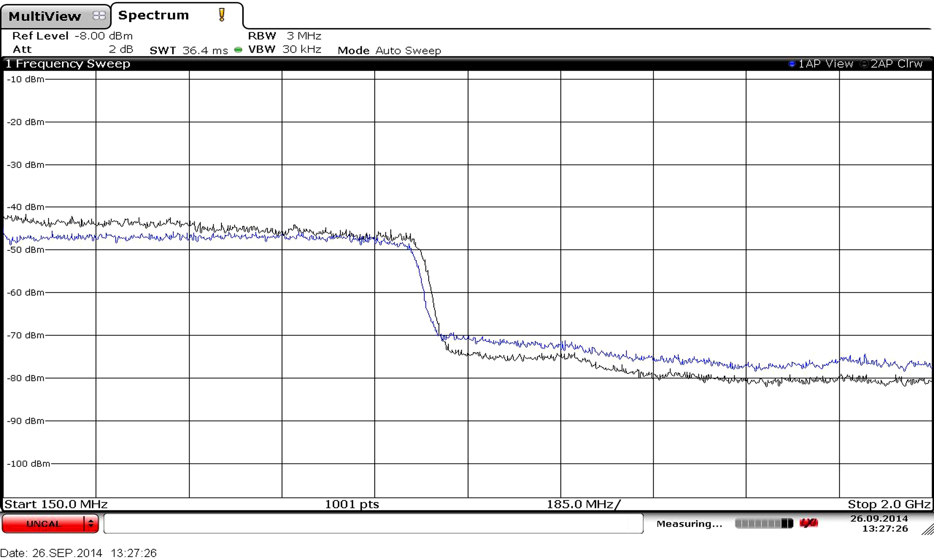Click the SWT 36.4 ms value
Image resolution: width=934 pixels, height=560 pixels.
point(205,51)
